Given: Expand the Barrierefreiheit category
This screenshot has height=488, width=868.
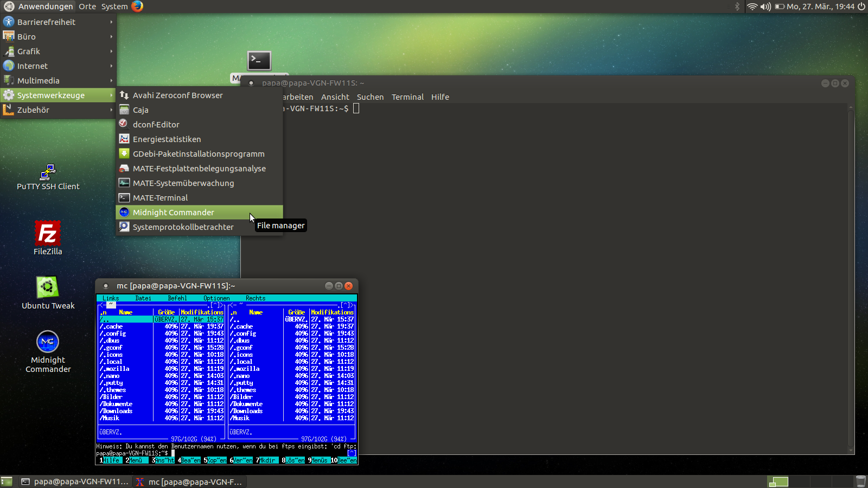Looking at the screenshot, I should pyautogui.click(x=58, y=22).
